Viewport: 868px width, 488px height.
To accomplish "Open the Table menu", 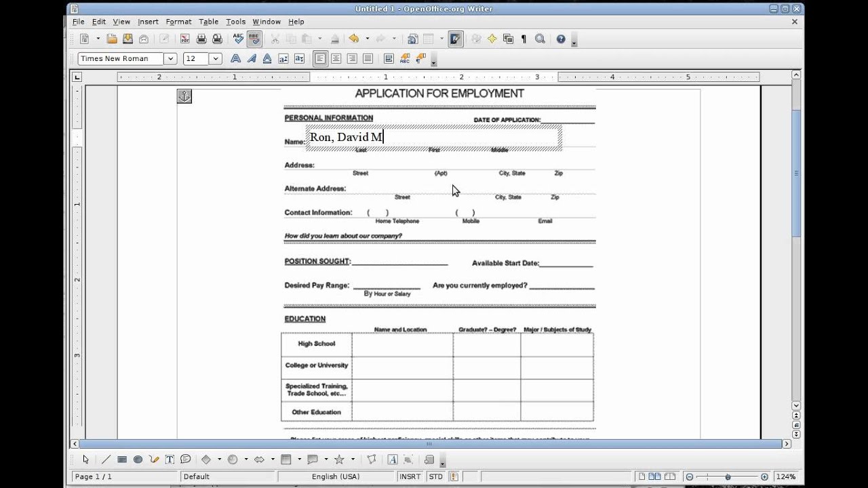I will pyautogui.click(x=208, y=22).
